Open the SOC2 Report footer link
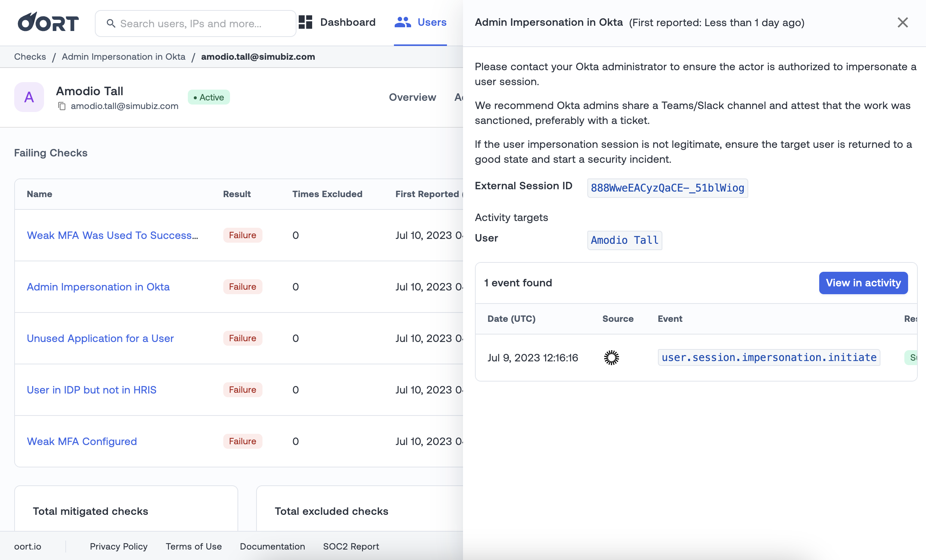 point(351,546)
